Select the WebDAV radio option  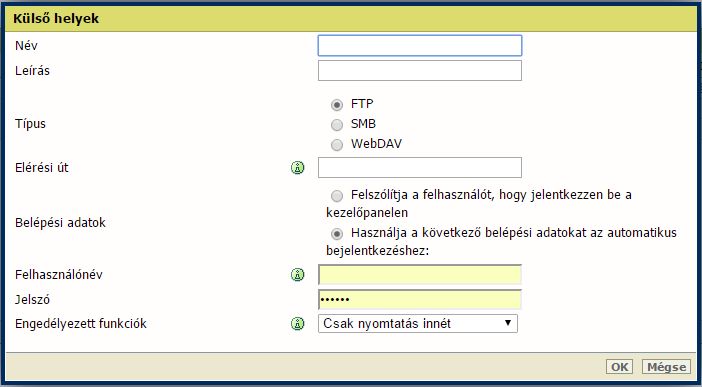[x=337, y=145]
